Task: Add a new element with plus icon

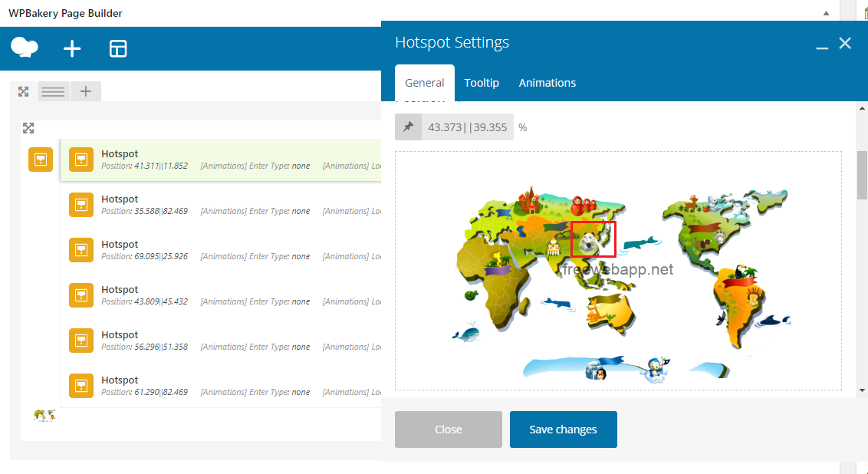Action: [72, 49]
